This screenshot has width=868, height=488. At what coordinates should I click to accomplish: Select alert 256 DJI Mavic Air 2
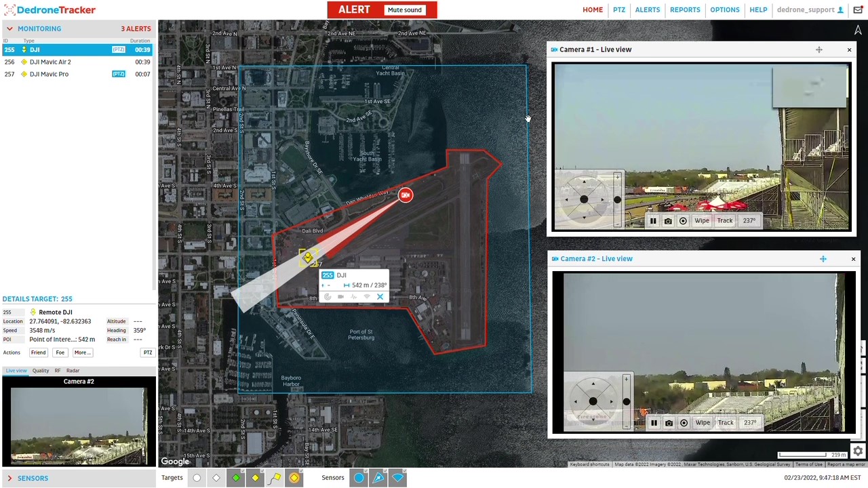pyautogui.click(x=76, y=62)
